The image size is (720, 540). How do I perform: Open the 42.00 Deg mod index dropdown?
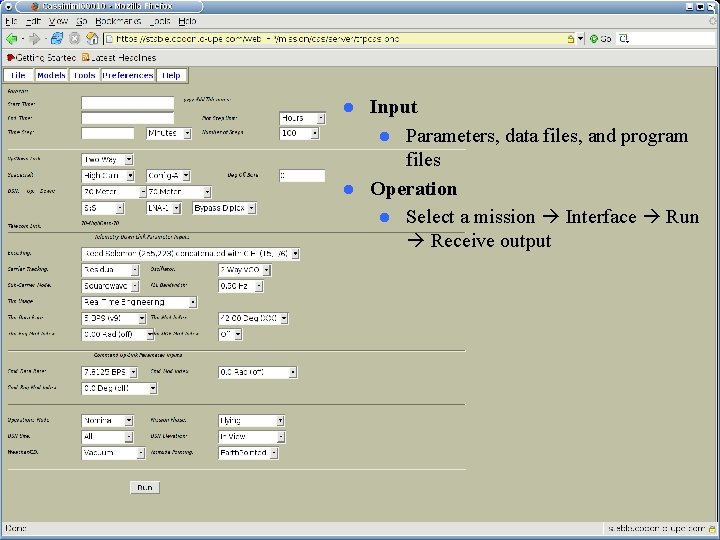click(253, 318)
